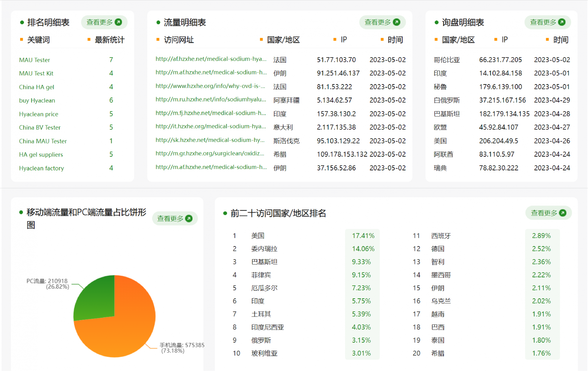The width and height of the screenshot is (588, 371).
Task: Open the it.hzxhe.org URL
Action: pos(211,126)
